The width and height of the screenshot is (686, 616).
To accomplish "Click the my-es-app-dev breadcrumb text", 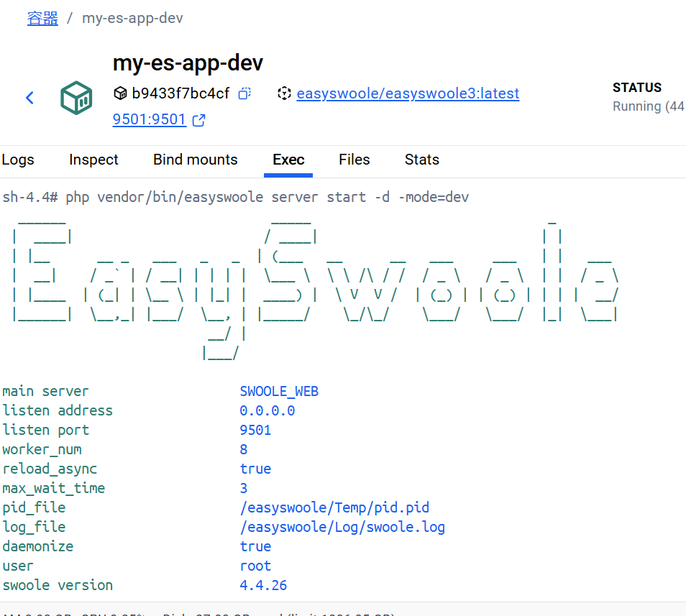I will pyautogui.click(x=132, y=19).
